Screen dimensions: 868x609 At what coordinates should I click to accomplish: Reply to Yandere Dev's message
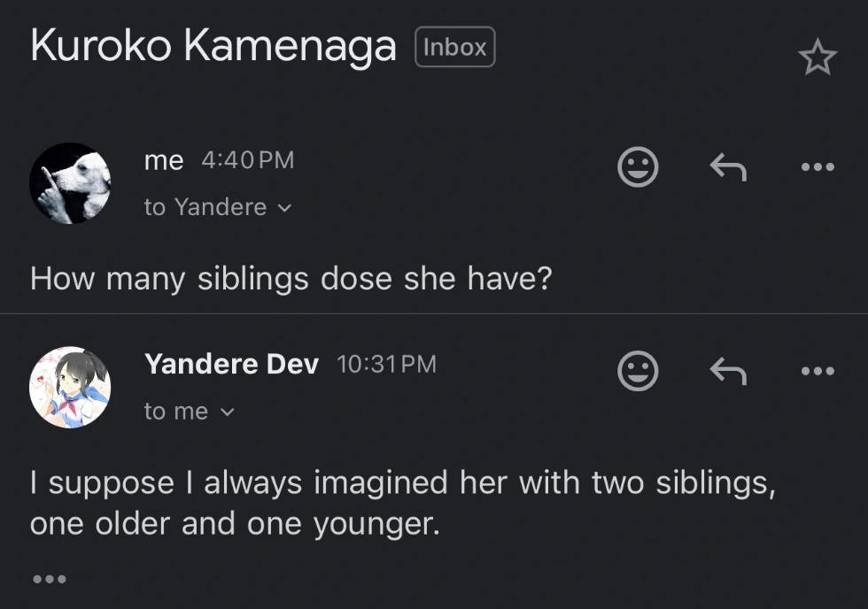coord(728,371)
